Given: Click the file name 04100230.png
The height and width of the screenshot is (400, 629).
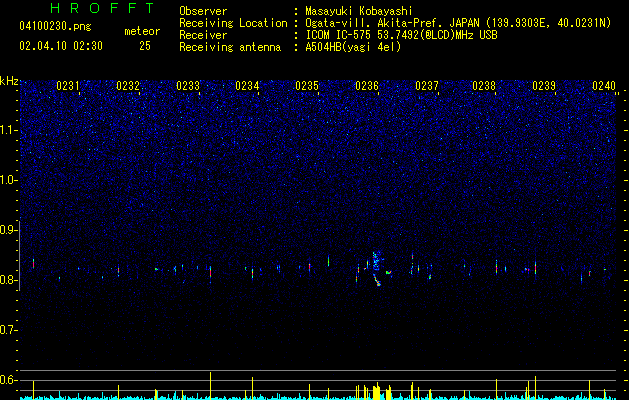Looking at the screenshot, I should (55, 27).
